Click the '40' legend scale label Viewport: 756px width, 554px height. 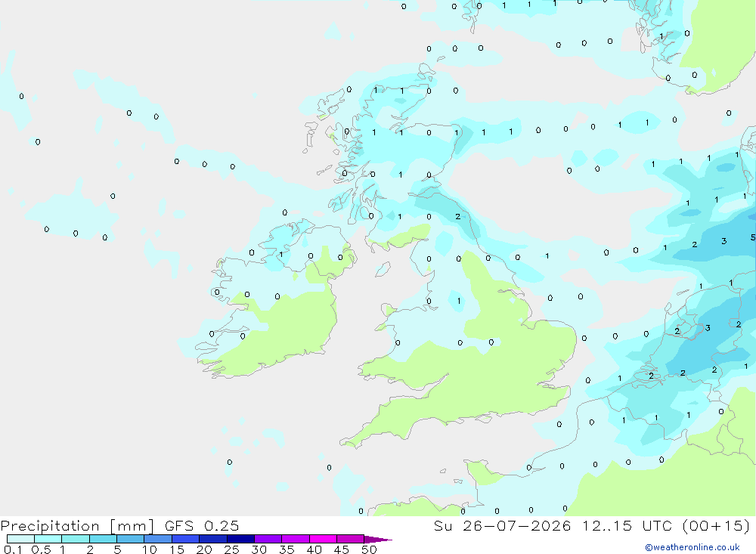click(314, 549)
